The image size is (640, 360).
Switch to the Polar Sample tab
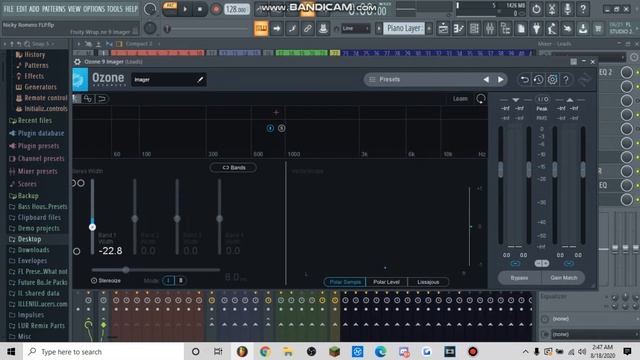[345, 282]
